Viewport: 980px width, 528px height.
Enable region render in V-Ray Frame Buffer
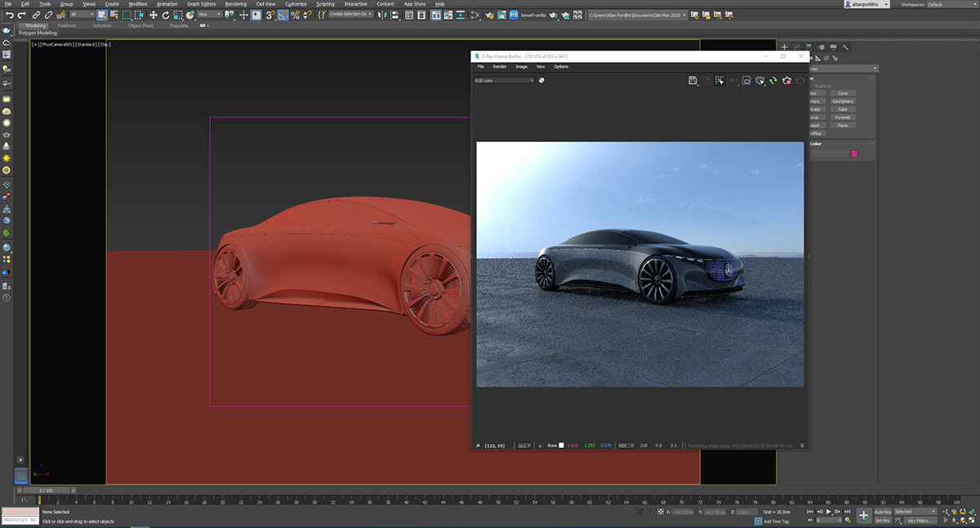pyautogui.click(x=719, y=81)
